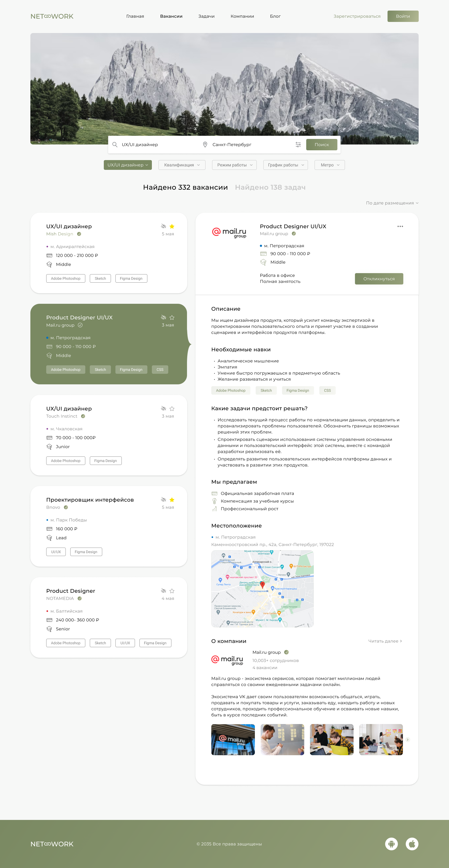Click the Android icon in the footer
This screenshot has width=449, height=868.
click(x=392, y=844)
